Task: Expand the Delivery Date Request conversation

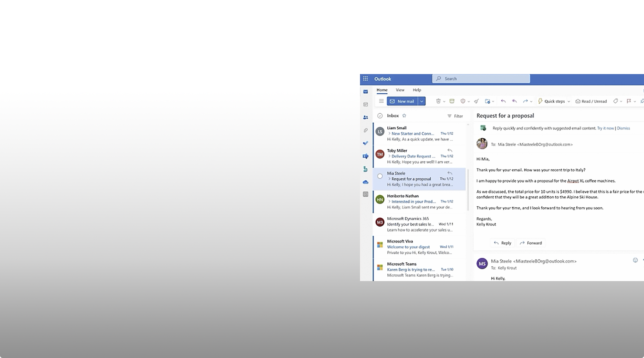Action: pyautogui.click(x=389, y=156)
